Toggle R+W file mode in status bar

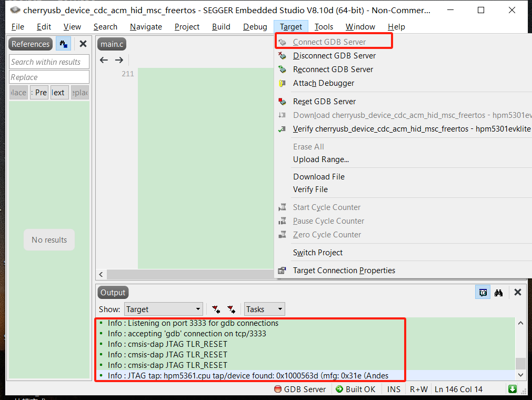tap(419, 389)
